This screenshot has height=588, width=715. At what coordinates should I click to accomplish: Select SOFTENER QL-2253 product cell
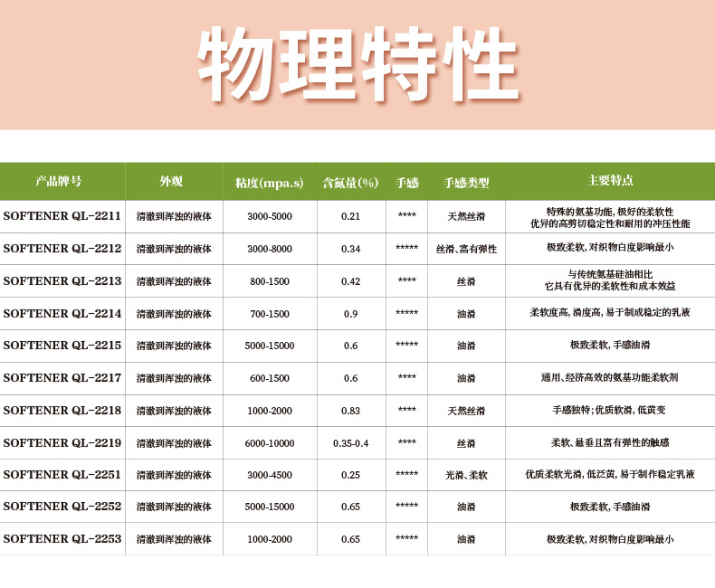pos(62,539)
